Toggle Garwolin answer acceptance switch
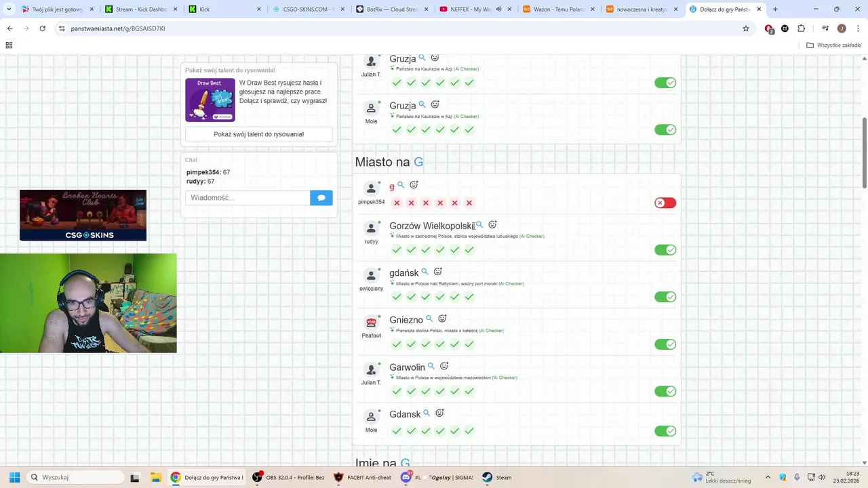Image resolution: width=868 pixels, height=488 pixels. tap(665, 391)
